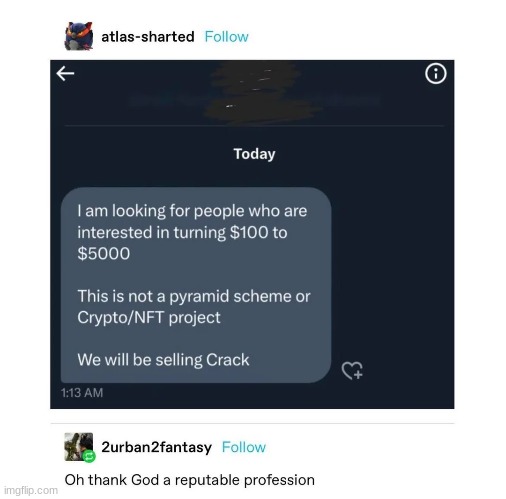Open conversation info circle icon
This screenshot has width=506, height=499.
[435, 74]
